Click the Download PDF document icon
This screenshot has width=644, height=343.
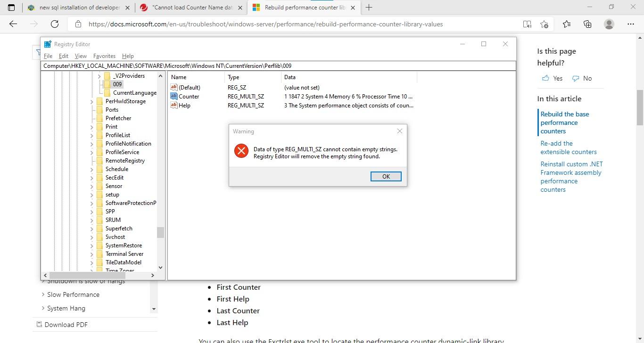39,324
